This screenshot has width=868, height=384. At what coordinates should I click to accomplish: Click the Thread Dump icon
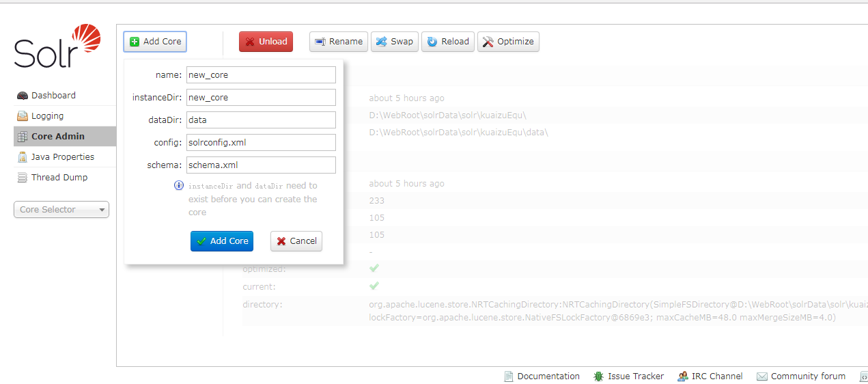point(23,178)
